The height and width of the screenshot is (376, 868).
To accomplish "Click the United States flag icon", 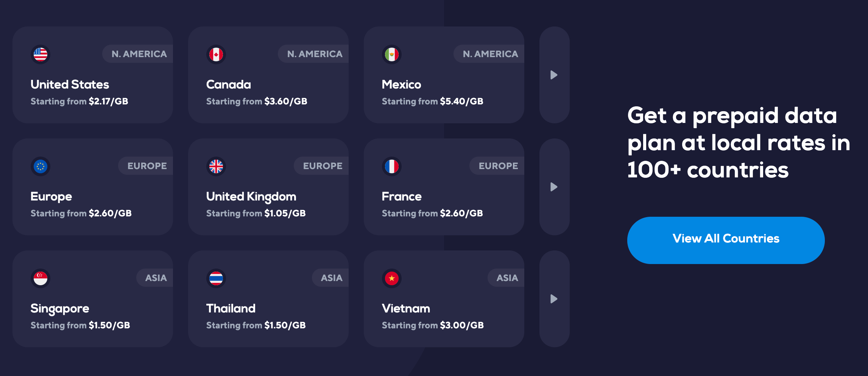I will 41,54.
